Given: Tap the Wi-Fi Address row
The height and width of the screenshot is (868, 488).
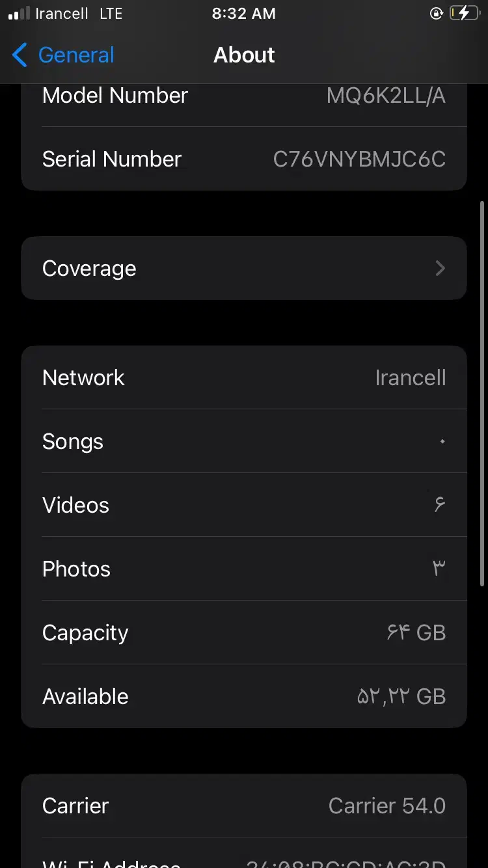Looking at the screenshot, I should pyautogui.click(x=243, y=860).
